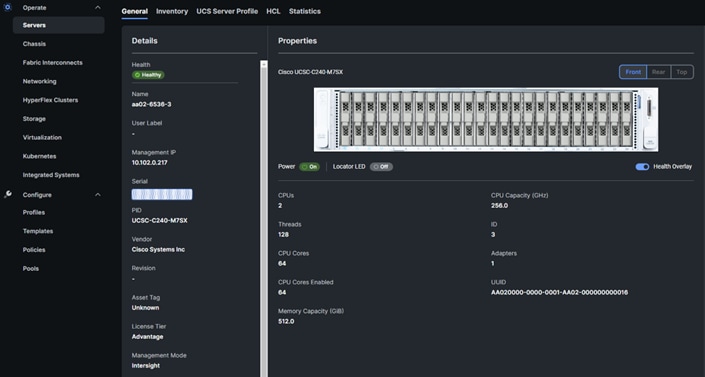Click the Locator LED Off badge
This screenshot has height=377, width=705.
[x=381, y=167]
